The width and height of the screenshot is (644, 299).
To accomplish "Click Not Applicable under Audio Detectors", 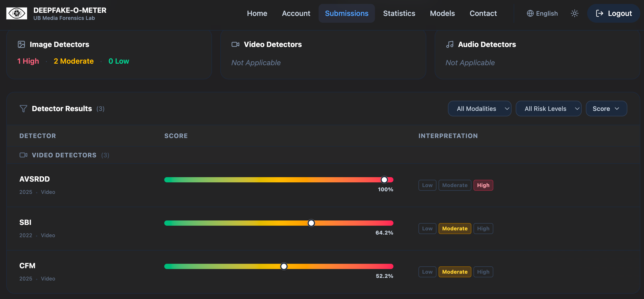I will click(470, 63).
